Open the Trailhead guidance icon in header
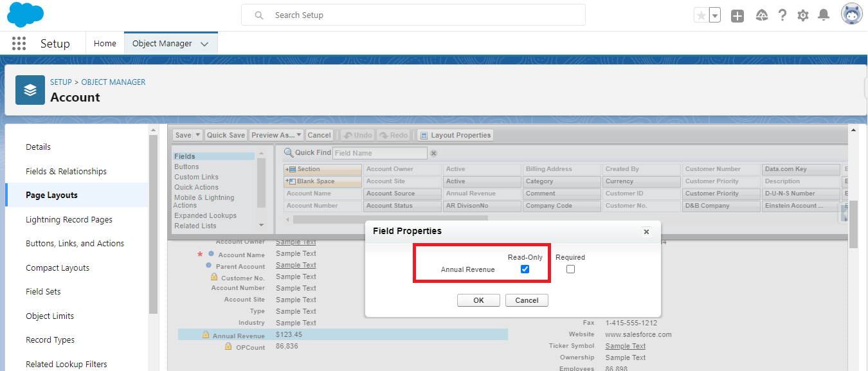The height and width of the screenshot is (371, 868). pos(761,15)
